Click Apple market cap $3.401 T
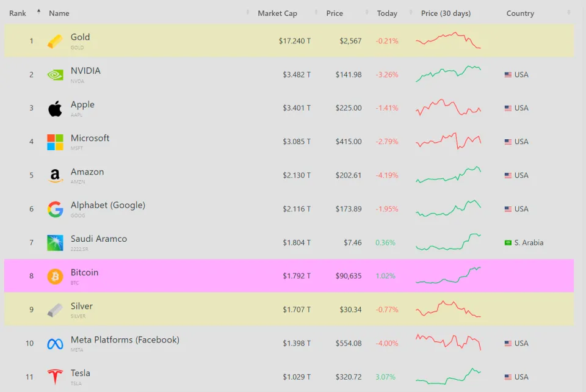Image resolution: width=586 pixels, height=392 pixels. point(297,108)
